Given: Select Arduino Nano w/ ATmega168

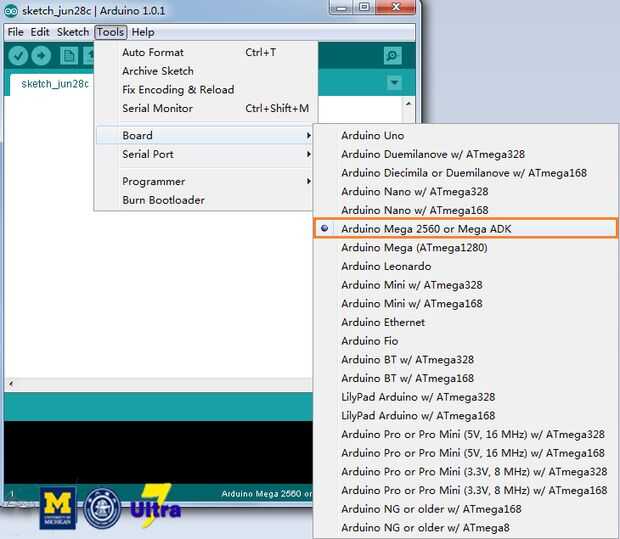Looking at the screenshot, I should click(466, 210).
